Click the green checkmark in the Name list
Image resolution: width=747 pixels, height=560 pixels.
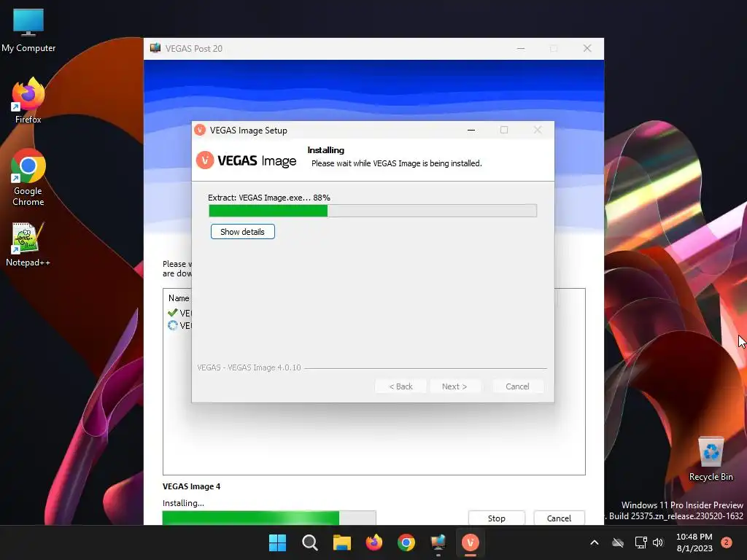tap(172, 312)
